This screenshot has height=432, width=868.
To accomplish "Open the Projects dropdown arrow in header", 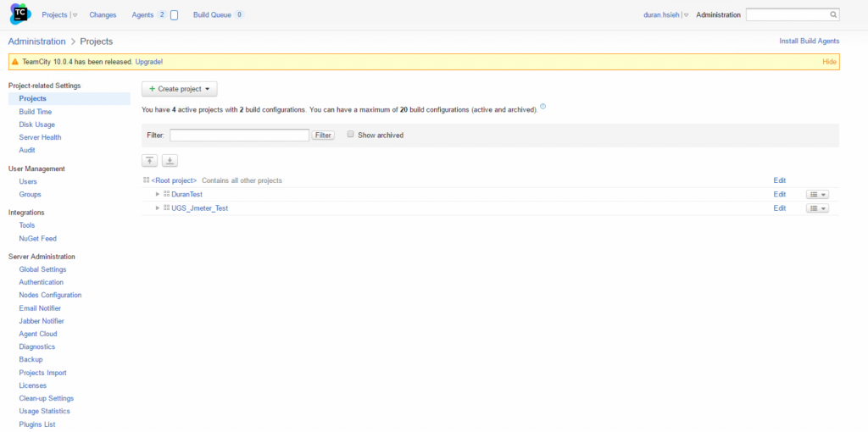I will pyautogui.click(x=75, y=15).
